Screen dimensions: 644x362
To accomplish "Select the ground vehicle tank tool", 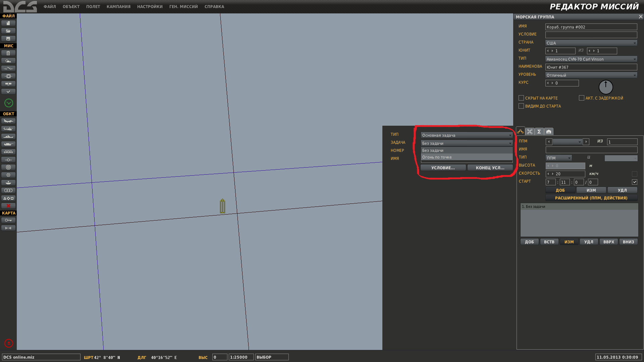I will (x=8, y=144).
